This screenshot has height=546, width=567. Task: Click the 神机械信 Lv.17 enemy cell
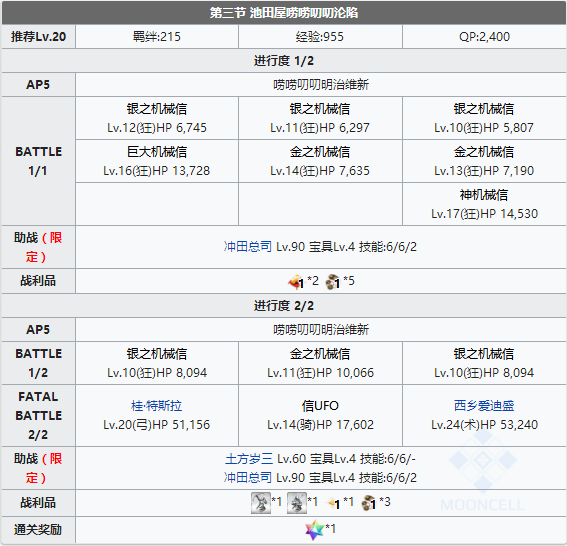tap(484, 204)
